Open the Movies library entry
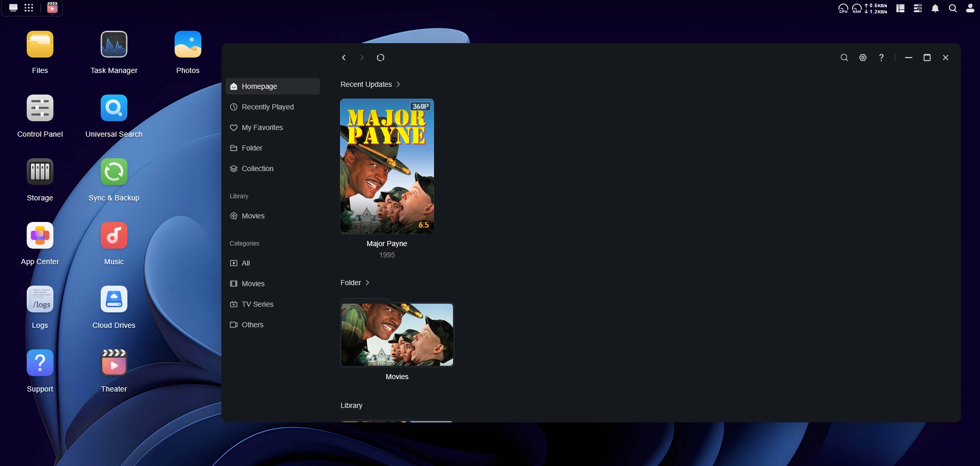980x466 pixels. (x=253, y=216)
